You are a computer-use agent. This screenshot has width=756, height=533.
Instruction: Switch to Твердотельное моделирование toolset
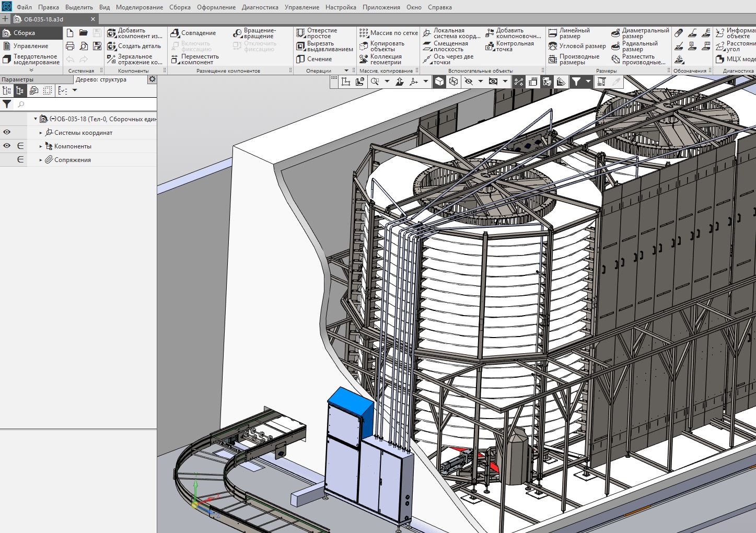(31, 59)
